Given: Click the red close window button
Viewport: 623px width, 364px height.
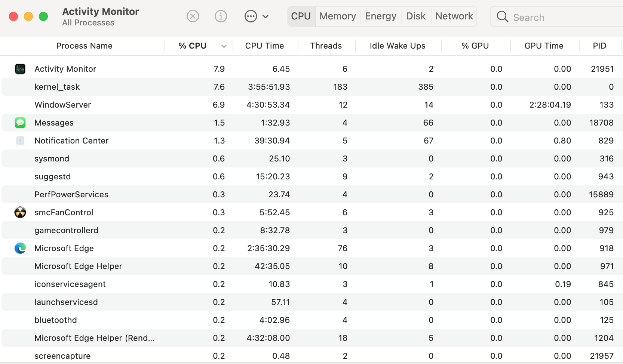Looking at the screenshot, I should click(x=13, y=16).
